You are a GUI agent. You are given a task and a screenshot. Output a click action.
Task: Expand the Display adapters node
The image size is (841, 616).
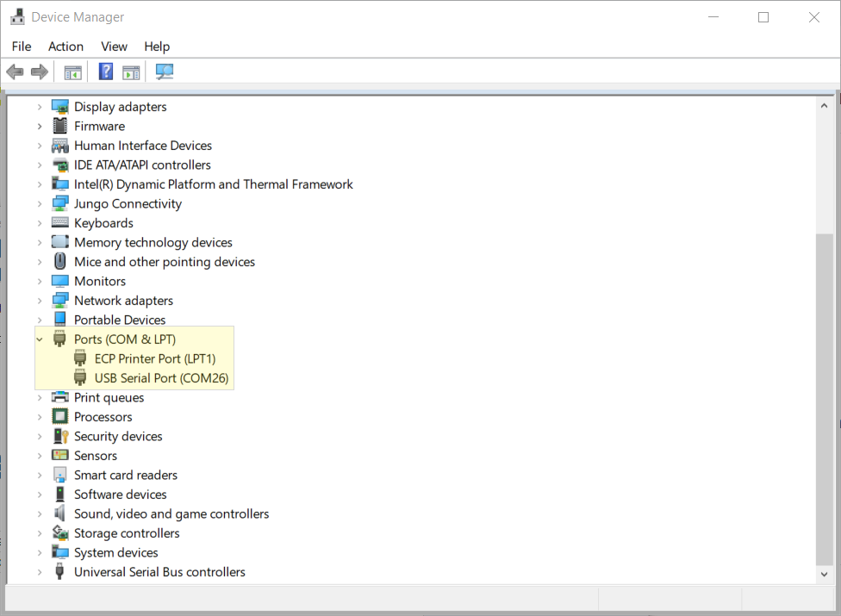coord(40,107)
